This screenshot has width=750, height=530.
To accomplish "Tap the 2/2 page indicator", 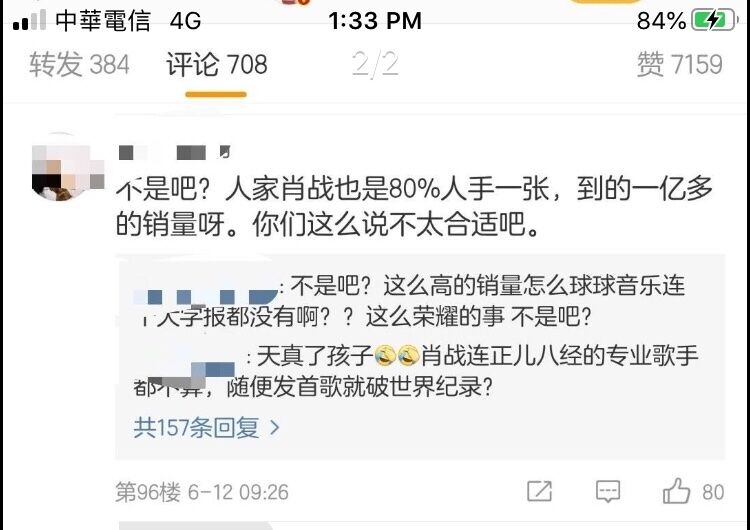I will point(375,64).
